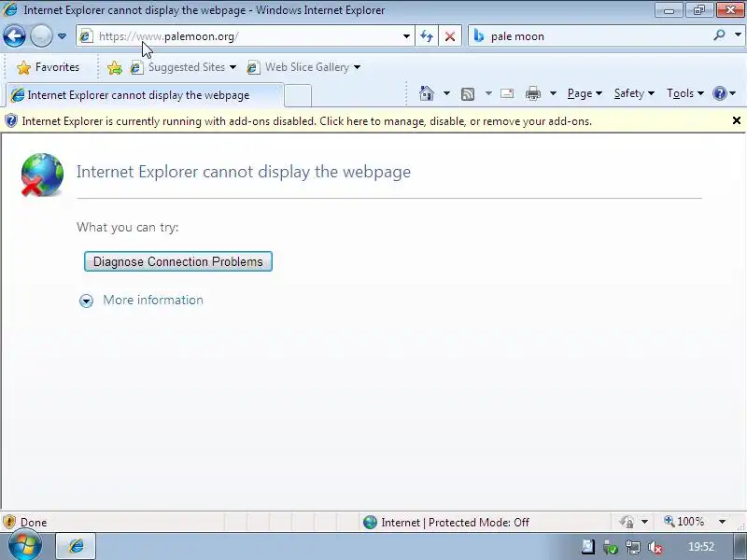Click the Internet Explorer taskbar button
747x560 pixels.
77,546
